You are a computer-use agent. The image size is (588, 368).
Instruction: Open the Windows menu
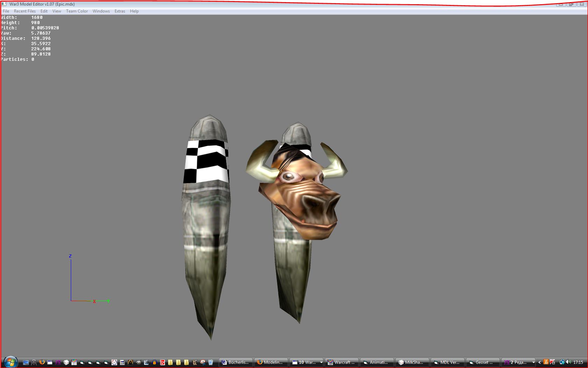(x=101, y=11)
